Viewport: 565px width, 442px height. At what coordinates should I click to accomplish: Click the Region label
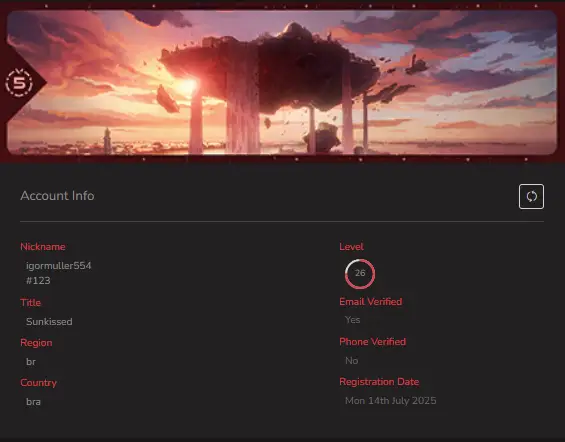pos(36,343)
